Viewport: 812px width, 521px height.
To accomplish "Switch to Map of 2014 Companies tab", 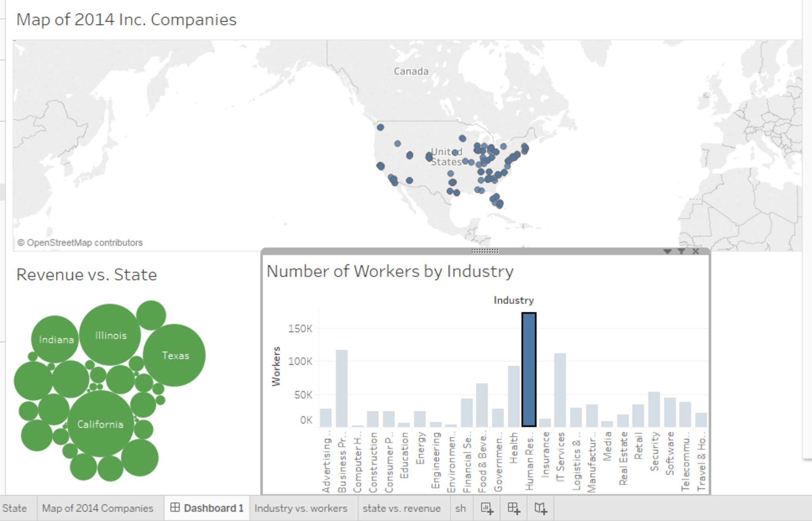I will tap(98, 508).
